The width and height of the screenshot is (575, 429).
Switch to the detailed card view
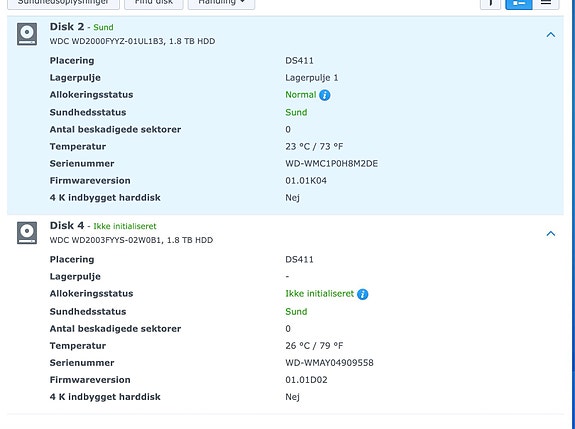519,4
